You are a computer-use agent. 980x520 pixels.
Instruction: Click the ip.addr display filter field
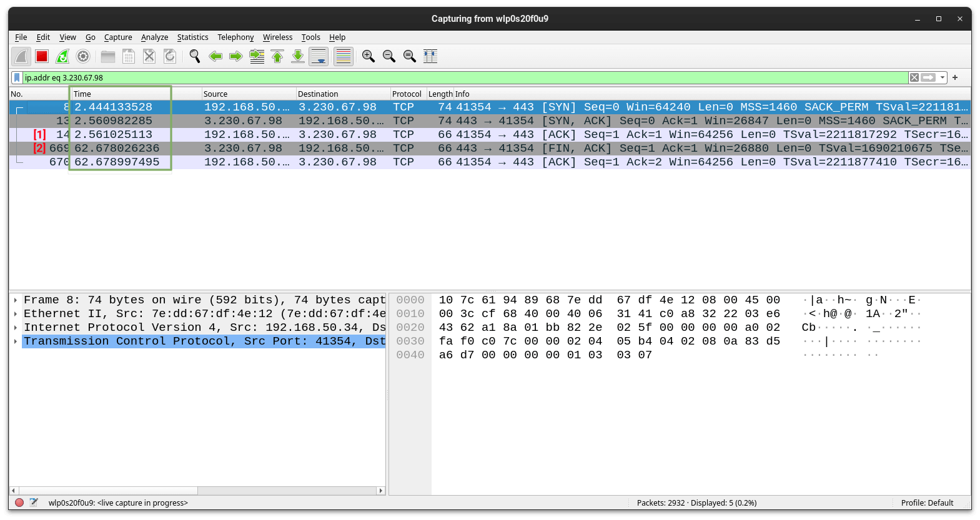(465, 77)
